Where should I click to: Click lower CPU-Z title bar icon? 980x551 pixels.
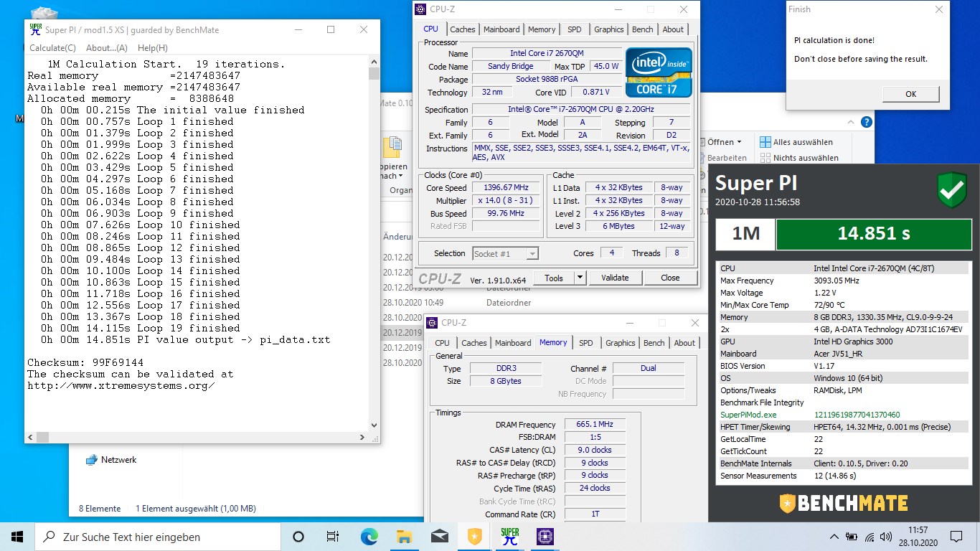(433, 323)
